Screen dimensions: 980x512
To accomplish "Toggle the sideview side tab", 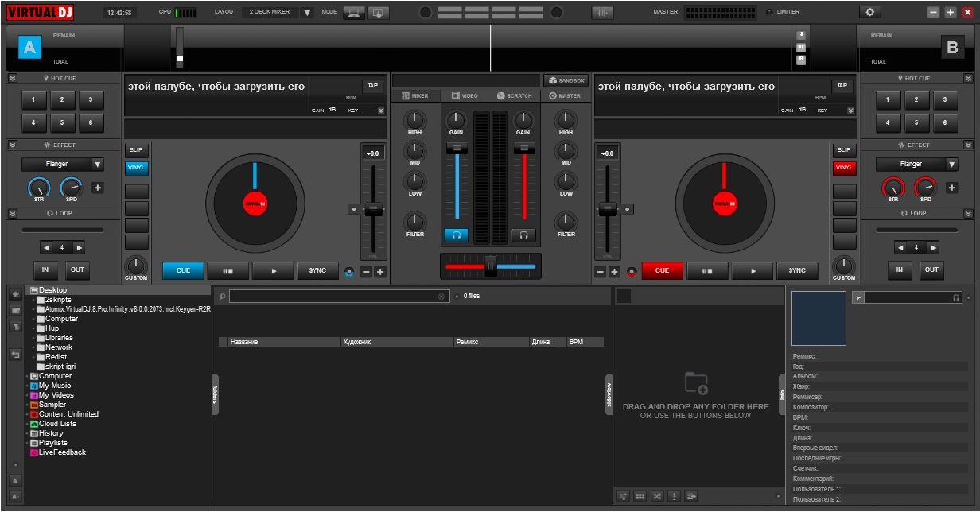I will click(x=609, y=394).
